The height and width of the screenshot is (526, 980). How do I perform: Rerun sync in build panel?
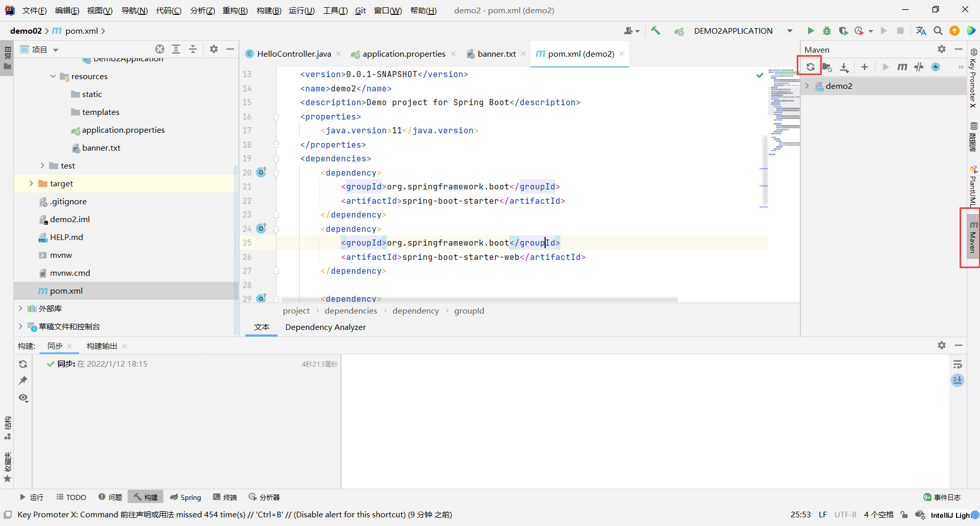tap(23, 364)
